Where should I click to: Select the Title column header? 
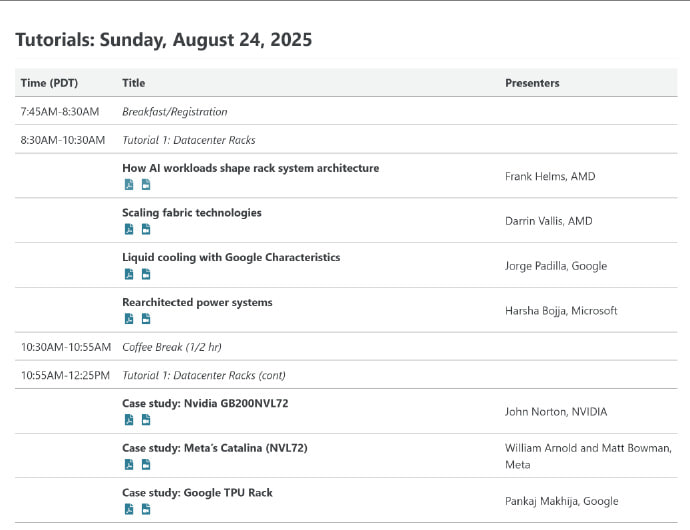(x=133, y=83)
